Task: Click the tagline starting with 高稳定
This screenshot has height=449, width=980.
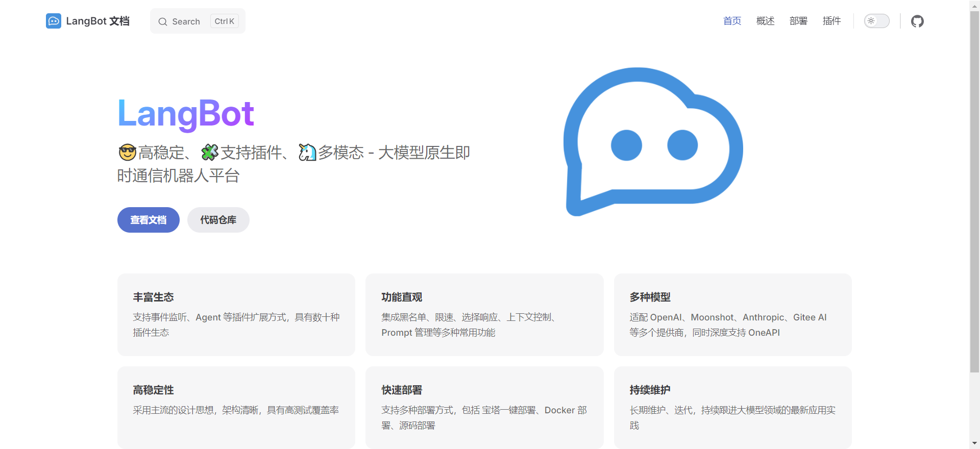Action: (293, 164)
